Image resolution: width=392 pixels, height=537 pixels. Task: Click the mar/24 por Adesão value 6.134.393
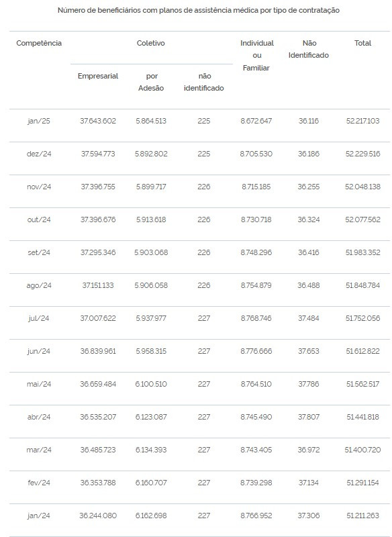pos(151,450)
